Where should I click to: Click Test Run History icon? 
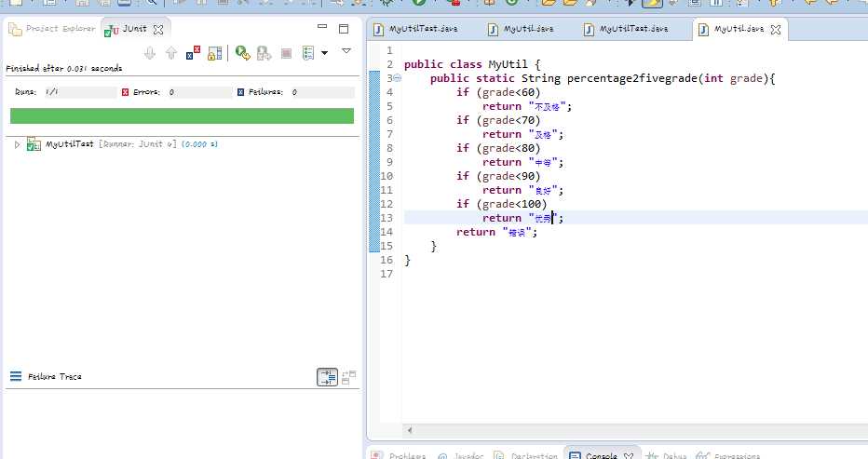point(308,53)
